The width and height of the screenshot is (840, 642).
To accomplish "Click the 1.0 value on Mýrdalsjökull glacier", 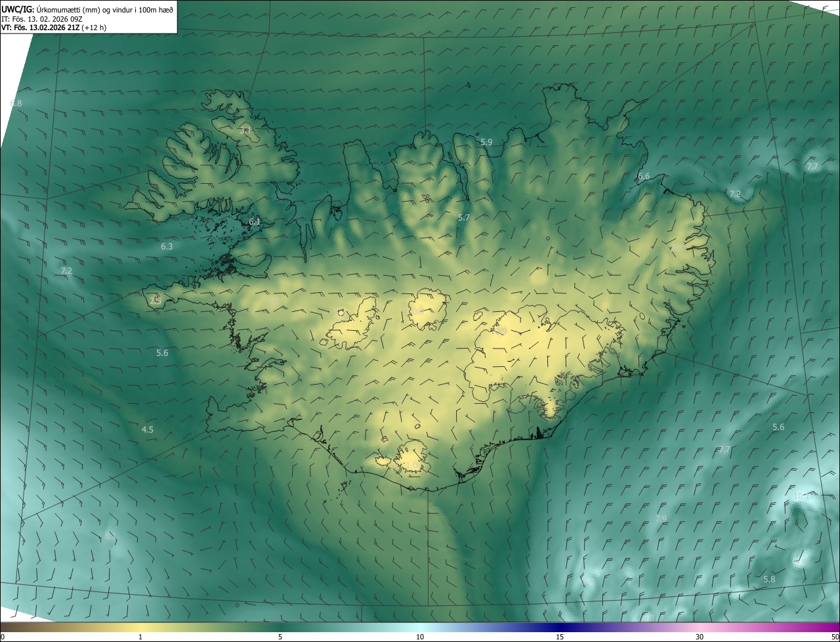I will click(x=410, y=465).
